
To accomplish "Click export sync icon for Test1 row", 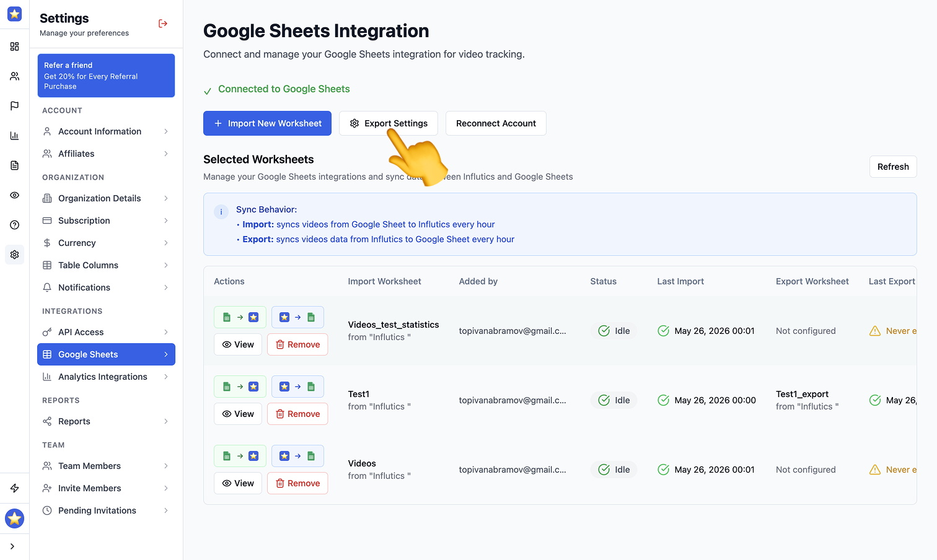I will coord(297,387).
